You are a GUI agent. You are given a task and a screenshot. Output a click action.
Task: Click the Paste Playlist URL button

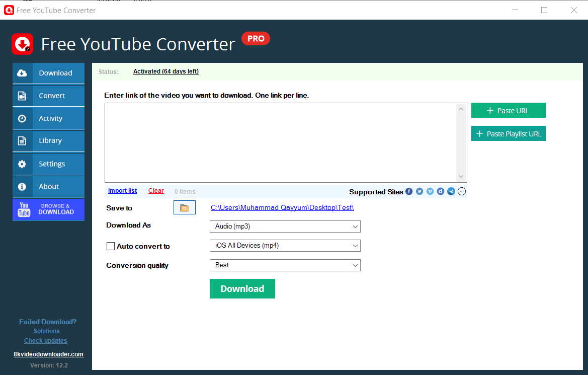[508, 133]
